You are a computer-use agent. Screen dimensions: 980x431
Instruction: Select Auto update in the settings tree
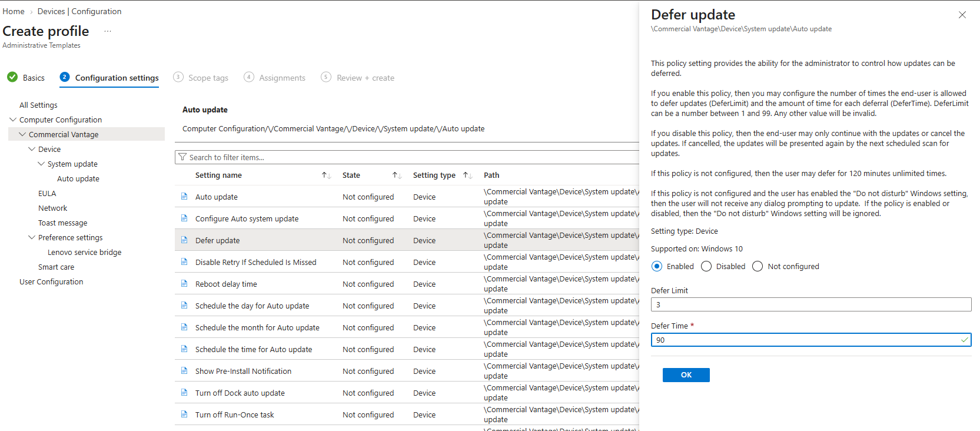[78, 179]
